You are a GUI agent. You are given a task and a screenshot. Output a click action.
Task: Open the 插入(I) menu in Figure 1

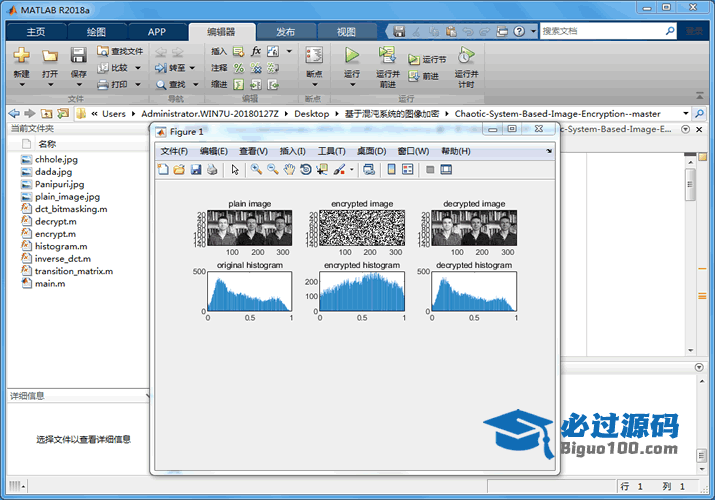(292, 151)
